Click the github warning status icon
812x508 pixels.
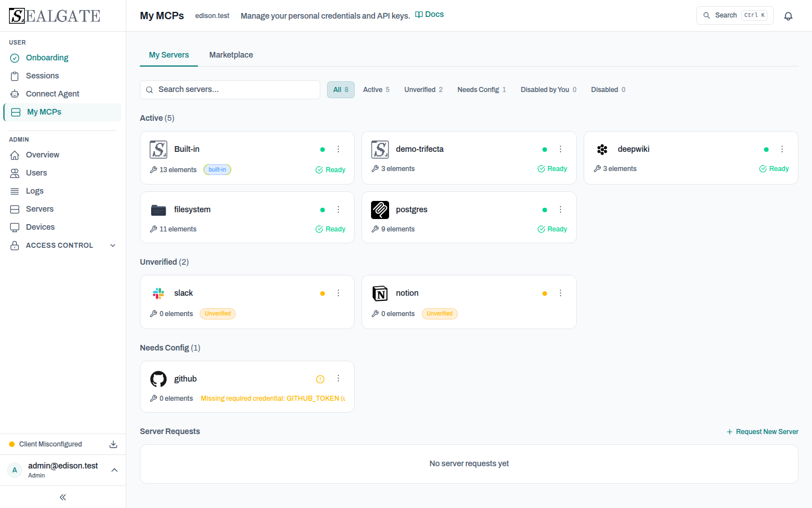(320, 379)
